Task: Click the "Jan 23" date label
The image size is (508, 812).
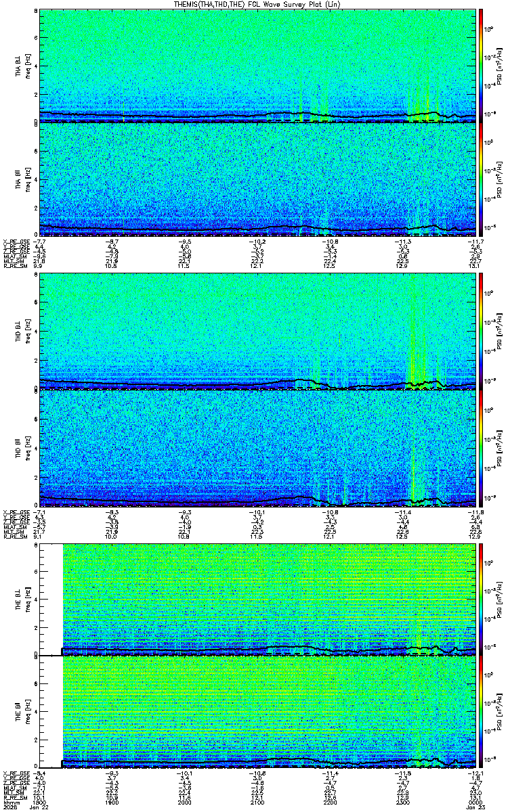Action: click(x=475, y=807)
